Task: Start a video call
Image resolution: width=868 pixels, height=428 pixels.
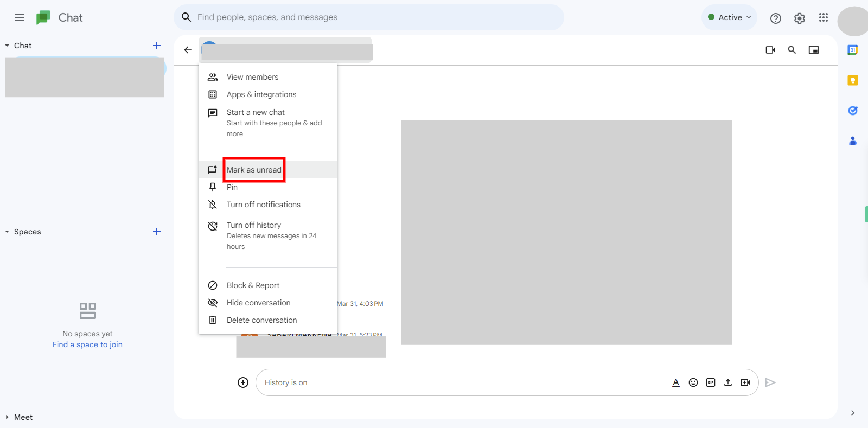Action: [x=770, y=50]
